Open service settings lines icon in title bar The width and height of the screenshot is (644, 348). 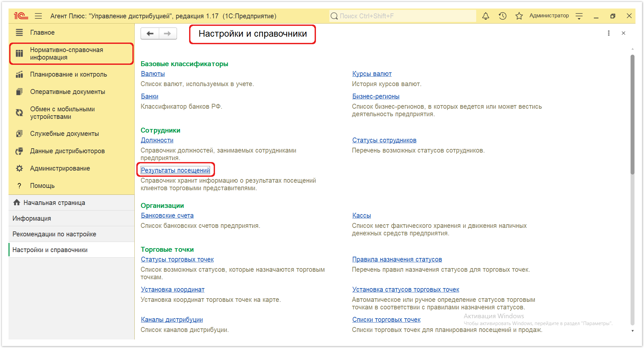pyautogui.click(x=579, y=16)
